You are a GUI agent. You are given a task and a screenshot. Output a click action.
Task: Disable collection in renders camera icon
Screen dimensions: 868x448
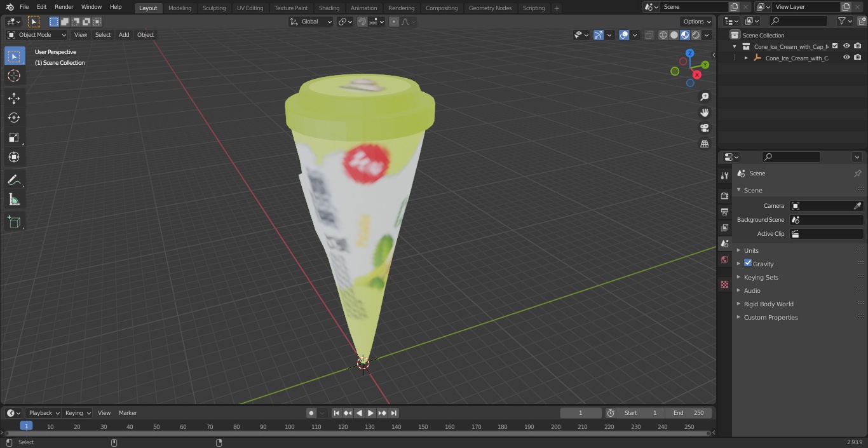[x=858, y=46]
